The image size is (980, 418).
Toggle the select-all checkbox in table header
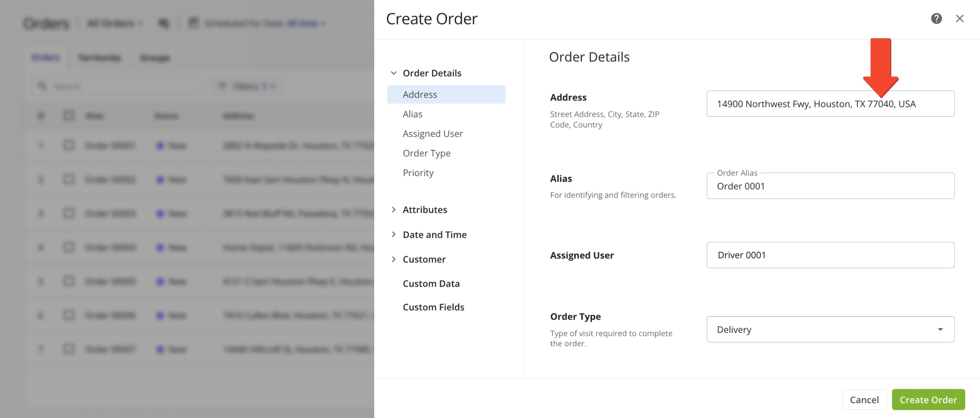pyautogui.click(x=69, y=115)
